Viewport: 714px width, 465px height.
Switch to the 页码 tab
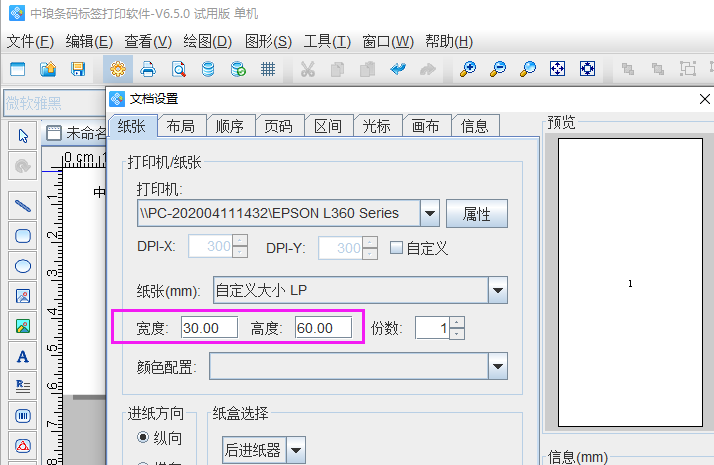click(279, 126)
